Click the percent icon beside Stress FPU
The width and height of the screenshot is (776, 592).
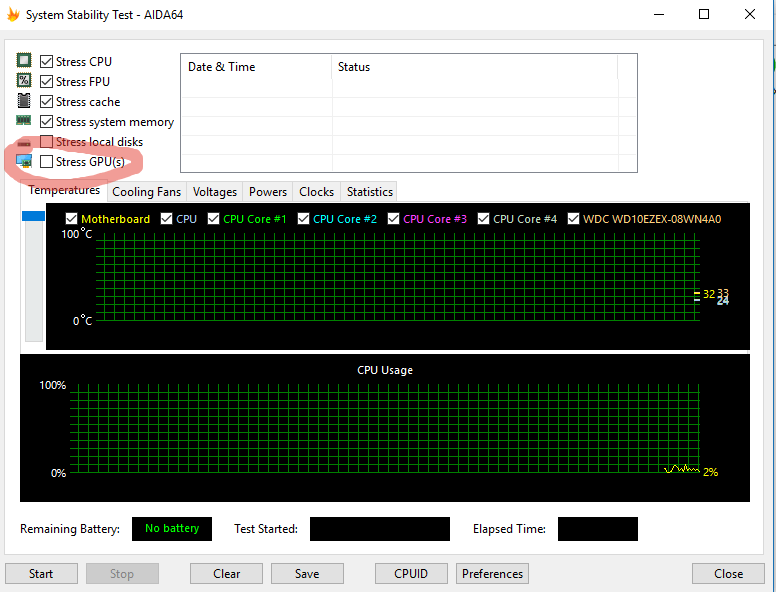[24, 80]
